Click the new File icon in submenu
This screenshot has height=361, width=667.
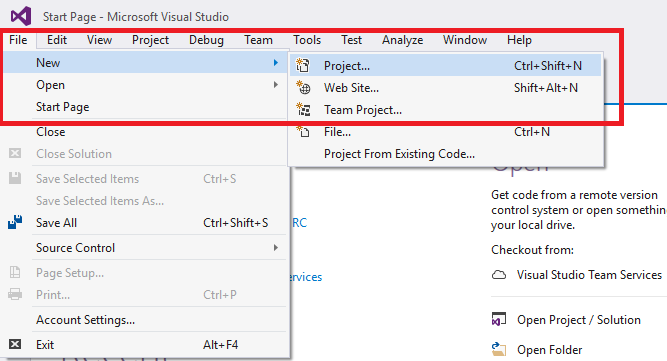coord(303,131)
